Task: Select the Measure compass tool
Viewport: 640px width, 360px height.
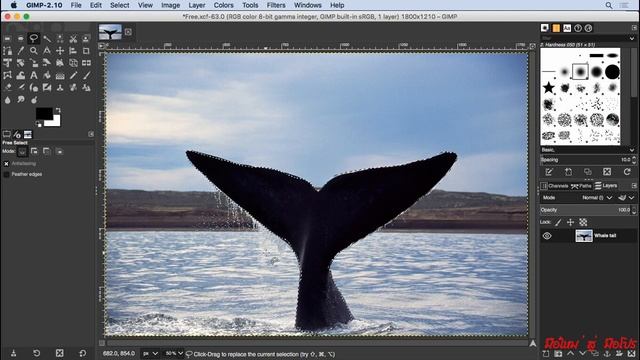Action: (47, 51)
